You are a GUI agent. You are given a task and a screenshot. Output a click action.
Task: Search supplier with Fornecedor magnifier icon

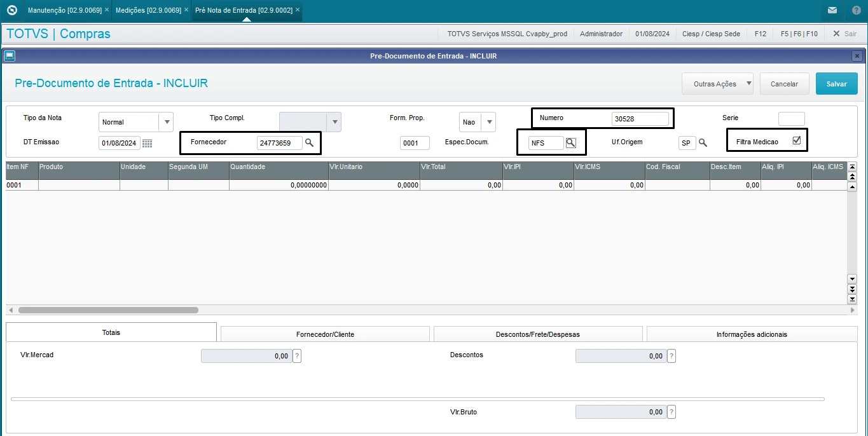309,143
